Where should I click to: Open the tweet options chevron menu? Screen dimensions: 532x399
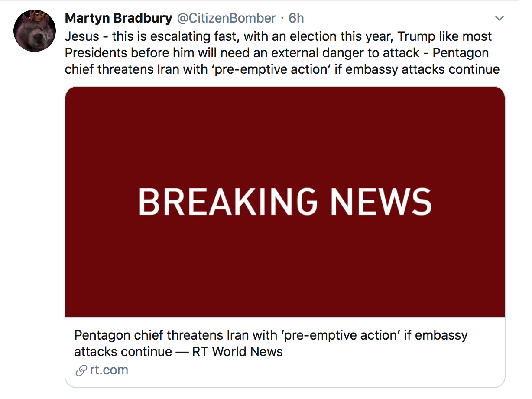500,18
